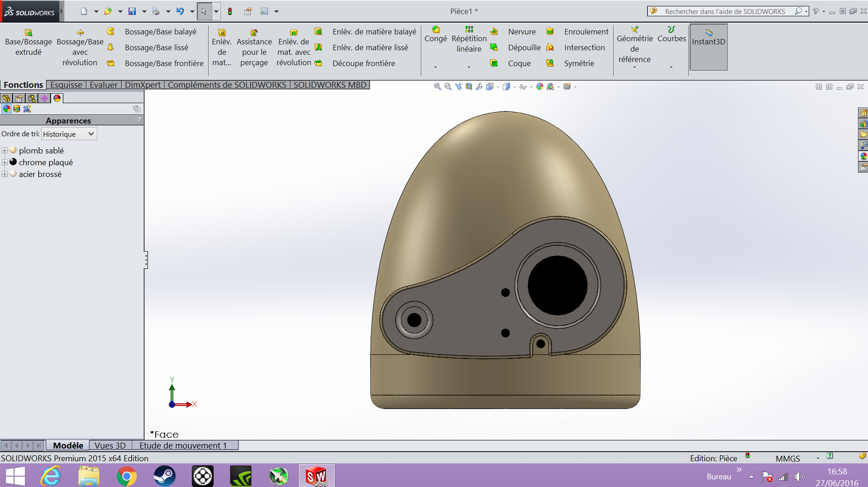This screenshot has width=868, height=487.
Task: Open SOLIDWORKS Resources home icon in task pane
Action: [863, 113]
